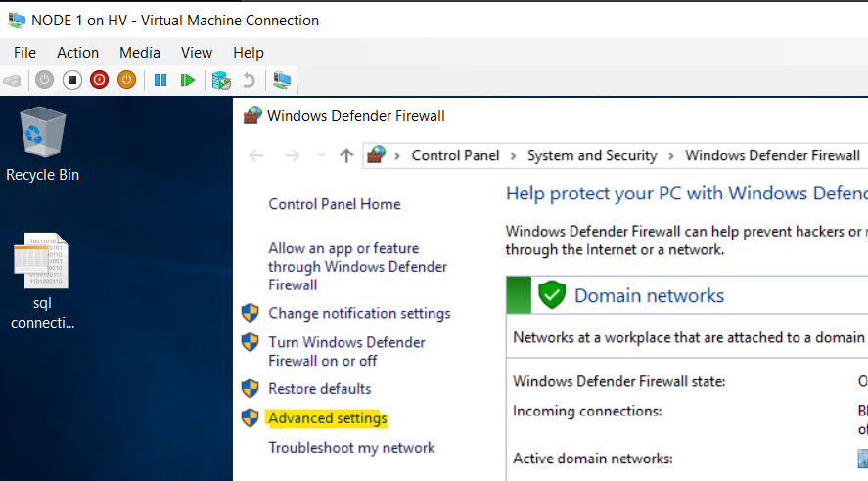Open the recent locations dropdown arrow
The image size is (868, 481).
click(321, 155)
